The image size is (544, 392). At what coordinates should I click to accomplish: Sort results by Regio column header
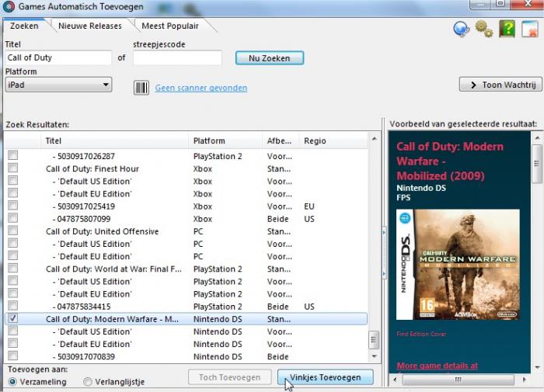[333, 141]
